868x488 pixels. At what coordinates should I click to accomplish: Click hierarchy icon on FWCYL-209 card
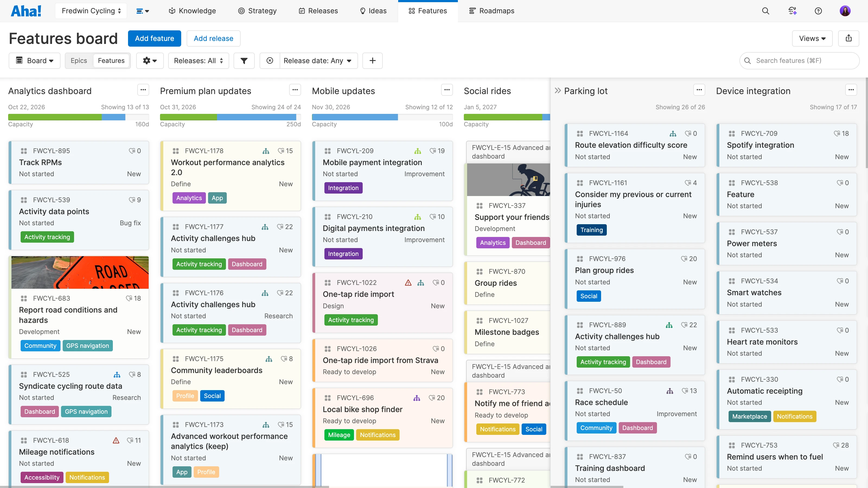coord(418,151)
